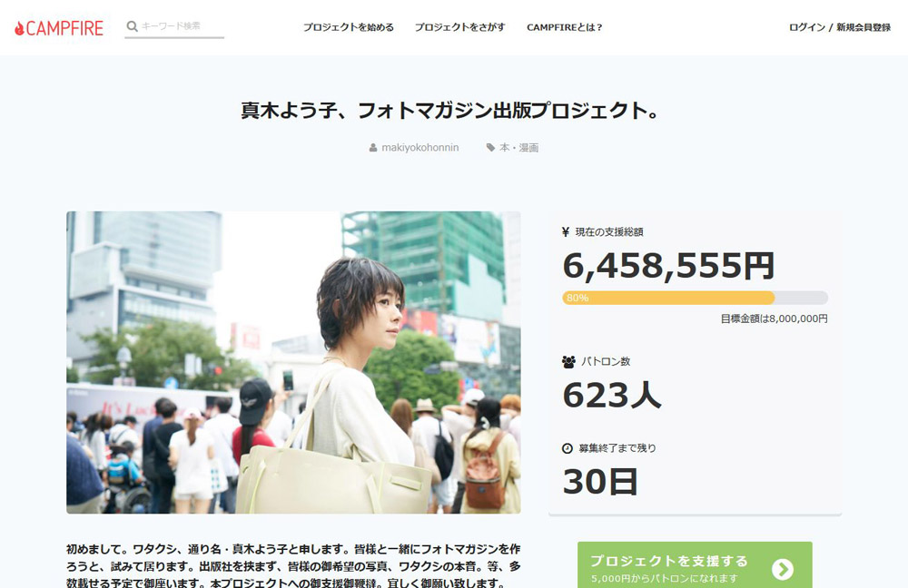Open the プロジェクトを始める menu item
This screenshot has width=908, height=588.
pyautogui.click(x=349, y=27)
